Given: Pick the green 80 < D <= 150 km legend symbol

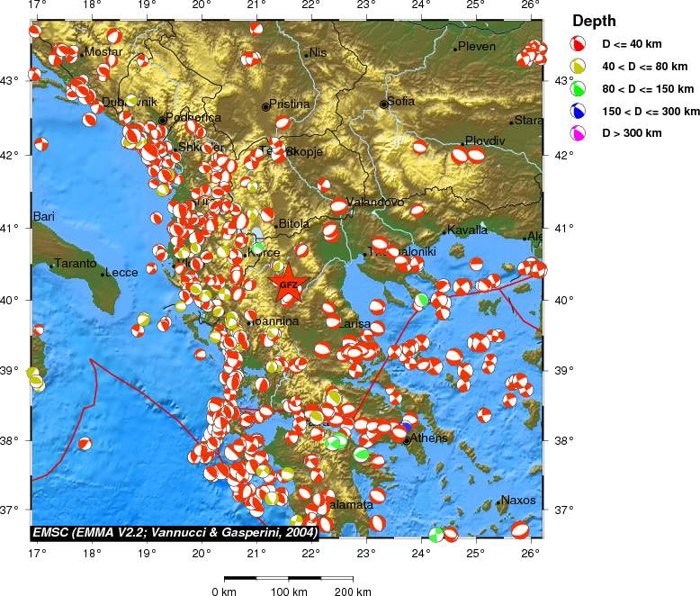Looking at the screenshot, I should coord(580,88).
